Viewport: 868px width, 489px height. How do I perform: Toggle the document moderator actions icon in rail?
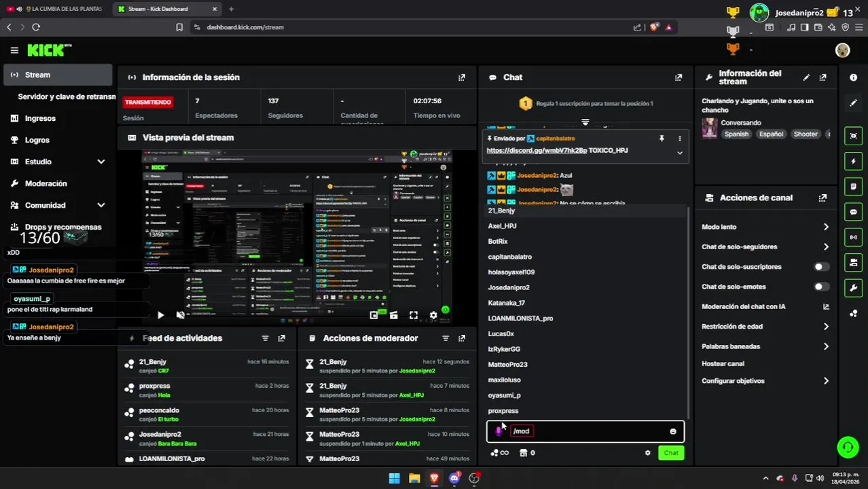pyautogui.click(x=854, y=186)
